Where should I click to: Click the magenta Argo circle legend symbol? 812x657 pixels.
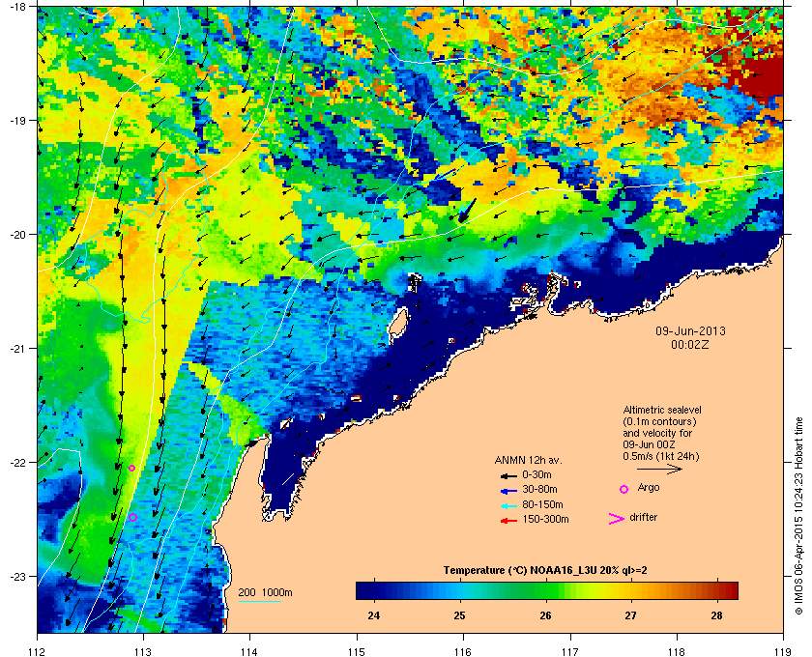(x=624, y=489)
